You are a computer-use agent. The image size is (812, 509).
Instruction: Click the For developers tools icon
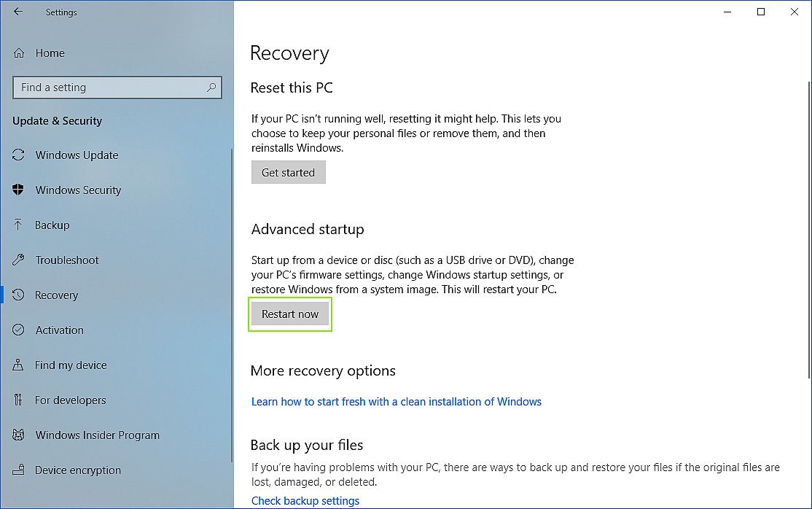pyautogui.click(x=18, y=400)
